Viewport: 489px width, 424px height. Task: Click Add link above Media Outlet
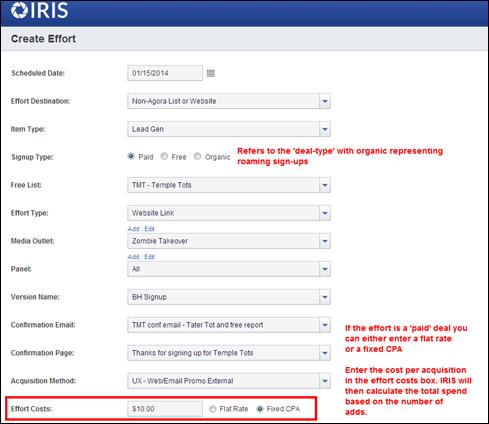133,229
